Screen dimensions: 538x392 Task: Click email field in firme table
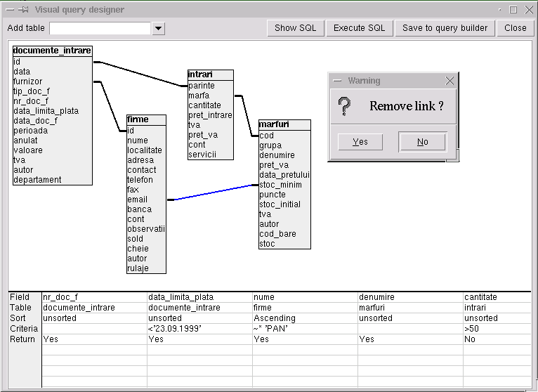coord(137,200)
